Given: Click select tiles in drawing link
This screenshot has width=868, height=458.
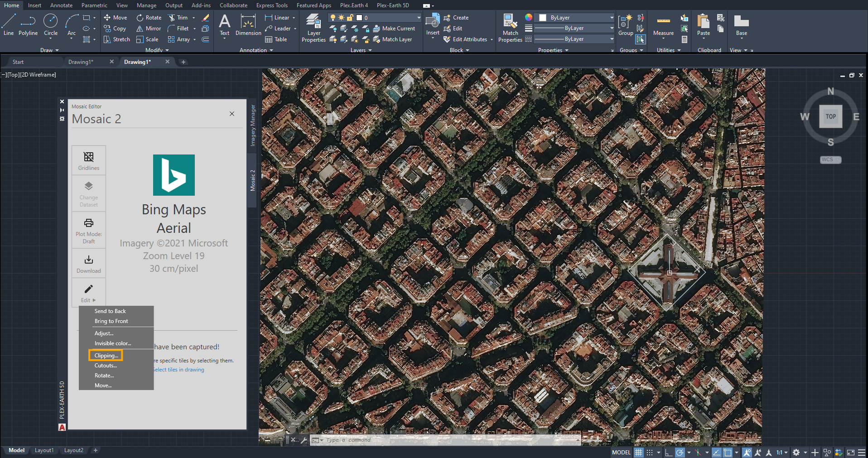Looking at the screenshot, I should tap(179, 370).
